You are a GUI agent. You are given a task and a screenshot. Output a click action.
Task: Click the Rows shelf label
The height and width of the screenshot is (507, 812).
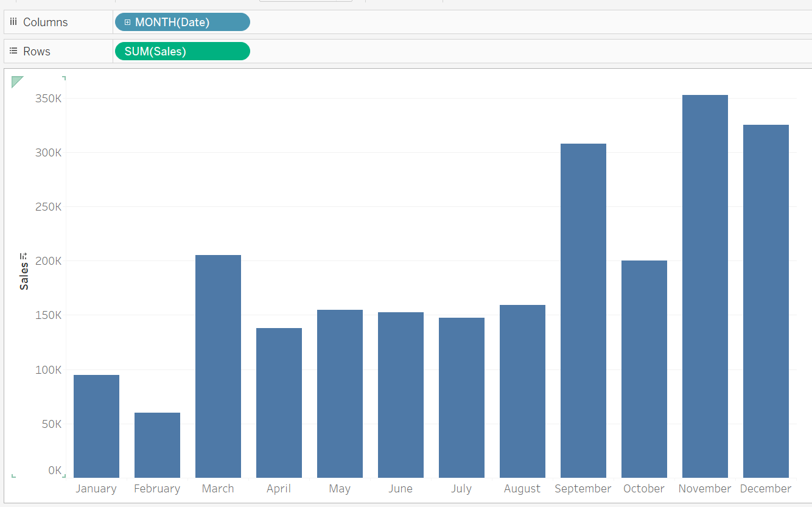point(38,51)
